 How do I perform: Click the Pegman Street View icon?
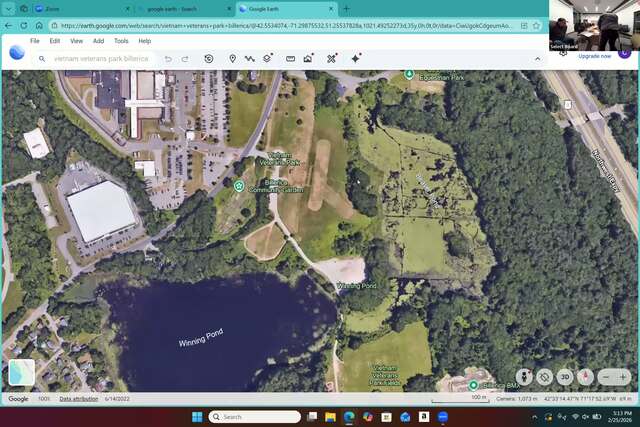[x=524, y=377]
